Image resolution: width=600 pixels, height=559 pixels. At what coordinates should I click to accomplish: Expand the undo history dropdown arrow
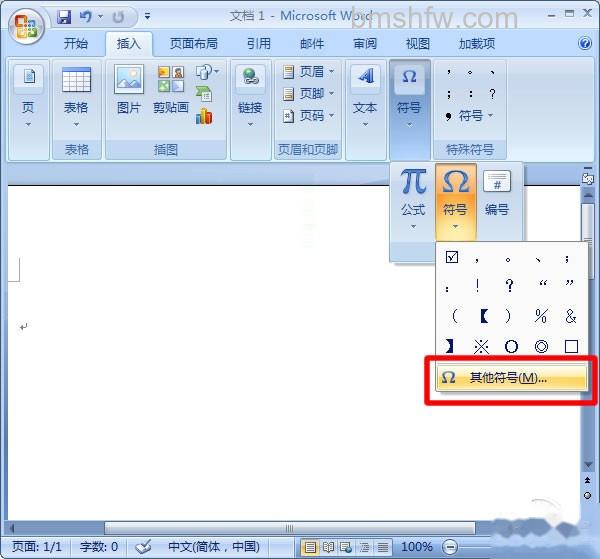point(101,16)
